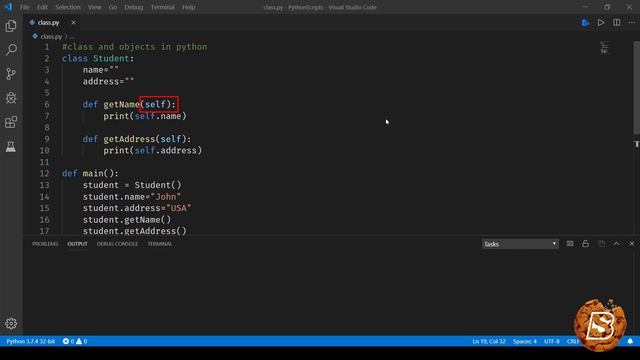
Task: Open Source Control view
Action: [11, 74]
